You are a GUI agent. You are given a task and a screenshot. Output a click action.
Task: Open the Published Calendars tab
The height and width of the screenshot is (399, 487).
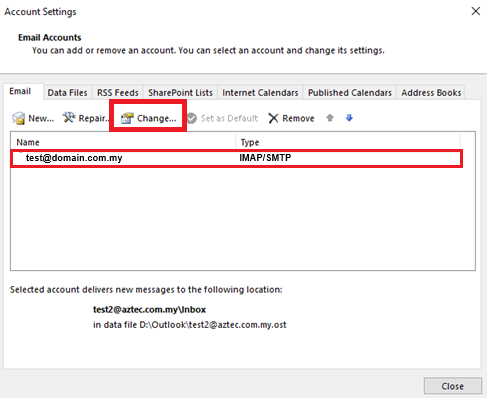[350, 93]
